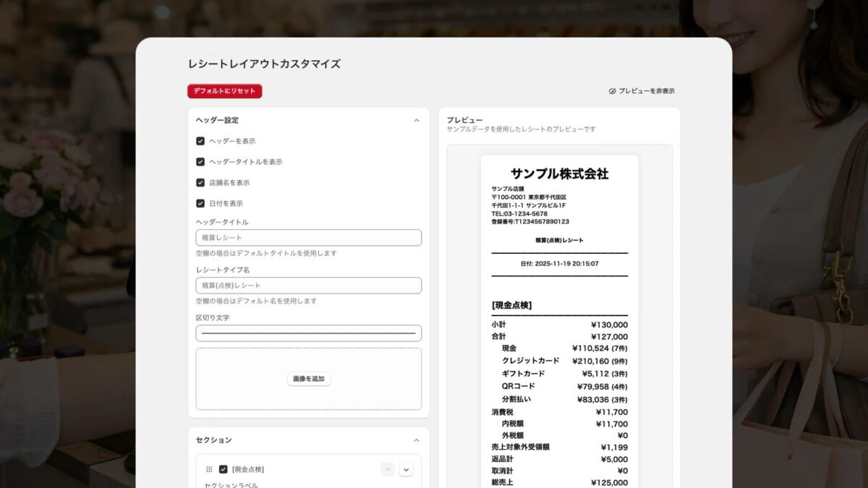Uncheck ヘッダータイトルを表示
Image resolution: width=868 pixels, height=488 pixels.
coord(200,162)
